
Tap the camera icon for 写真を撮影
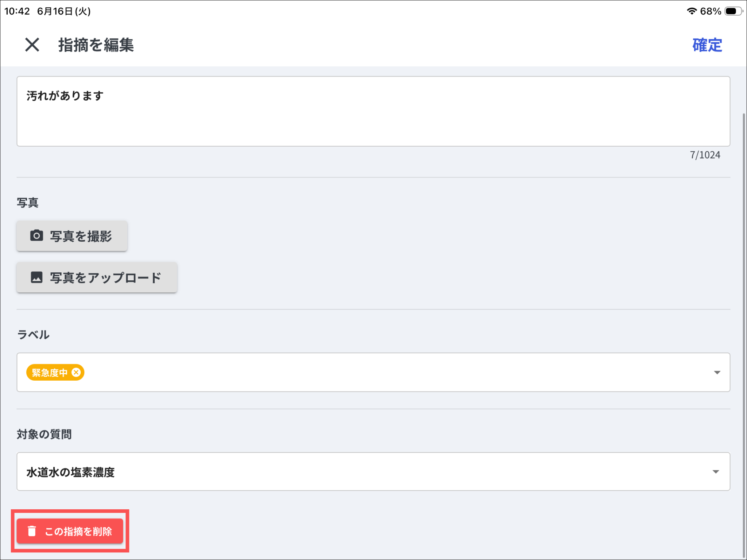(36, 236)
